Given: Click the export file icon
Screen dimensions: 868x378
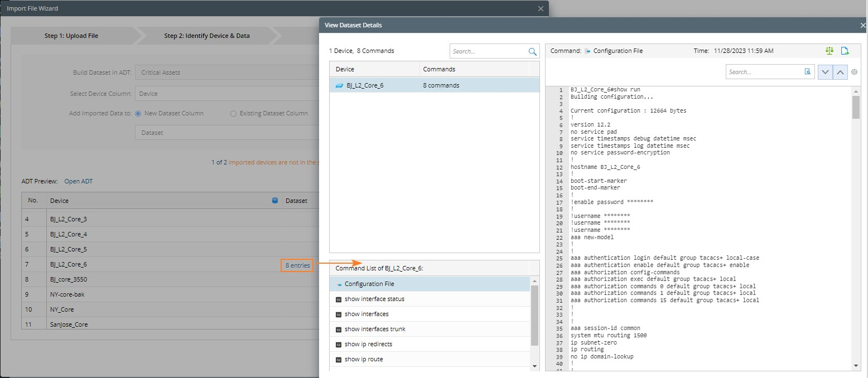Looking at the screenshot, I should point(845,51).
